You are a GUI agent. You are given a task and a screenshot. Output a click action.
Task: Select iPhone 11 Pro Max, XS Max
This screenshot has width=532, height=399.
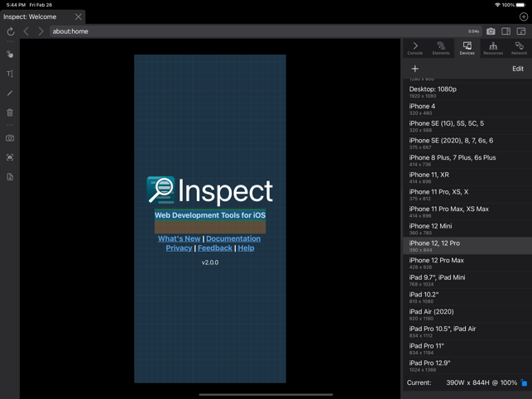click(467, 212)
